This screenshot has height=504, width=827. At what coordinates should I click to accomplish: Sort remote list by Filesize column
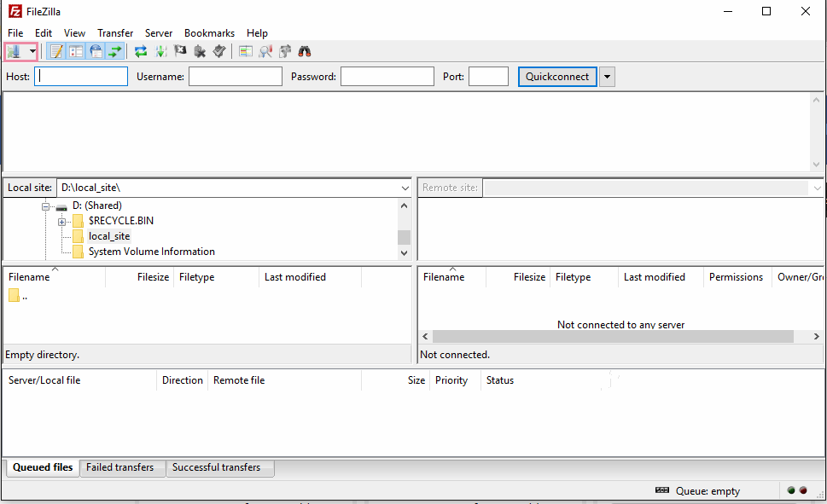pos(518,277)
